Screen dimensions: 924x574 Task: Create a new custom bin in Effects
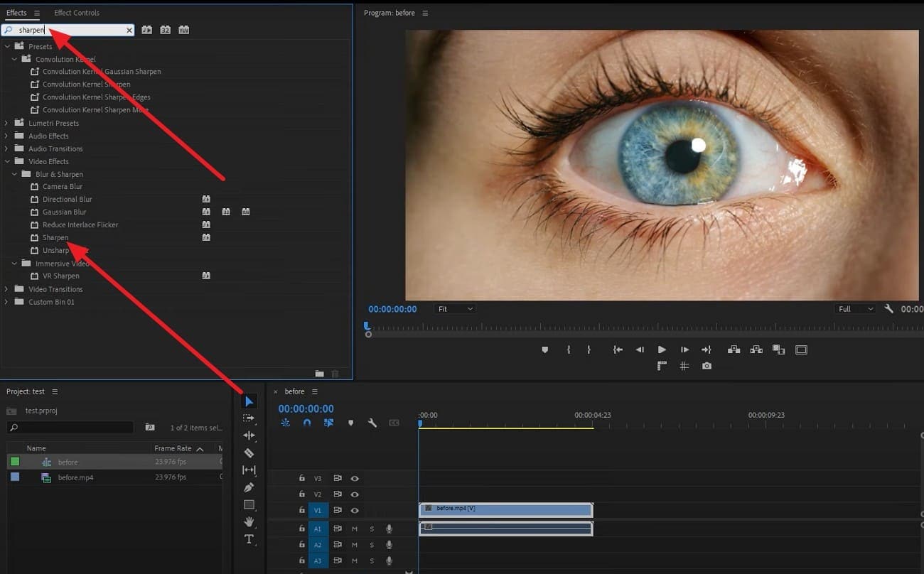click(x=319, y=374)
